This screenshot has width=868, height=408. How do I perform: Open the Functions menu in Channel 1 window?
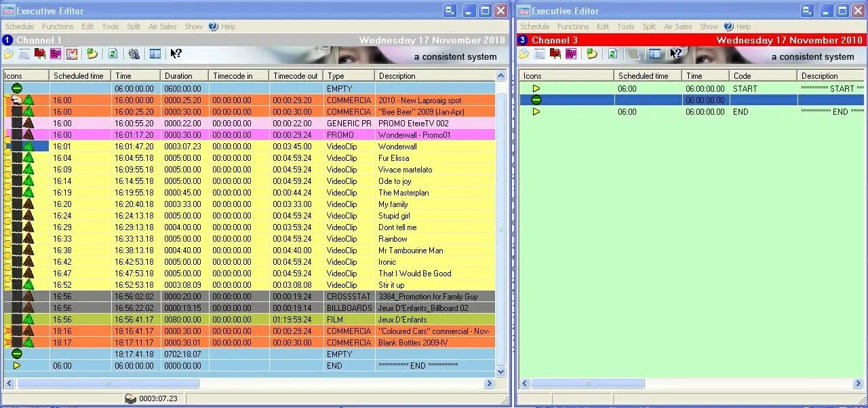(58, 26)
